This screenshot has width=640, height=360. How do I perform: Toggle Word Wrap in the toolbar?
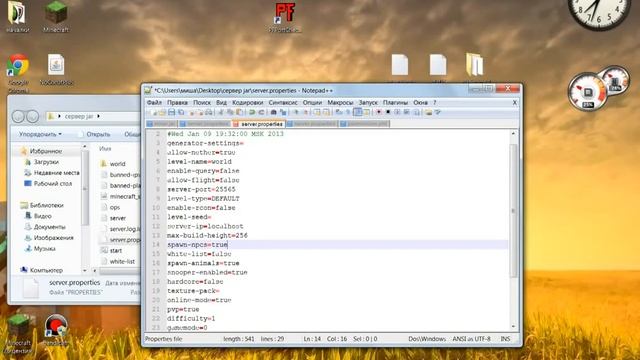338,112
